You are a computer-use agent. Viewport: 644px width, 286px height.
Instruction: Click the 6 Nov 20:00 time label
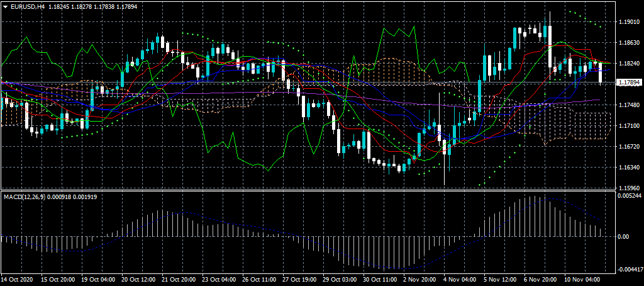point(540,280)
